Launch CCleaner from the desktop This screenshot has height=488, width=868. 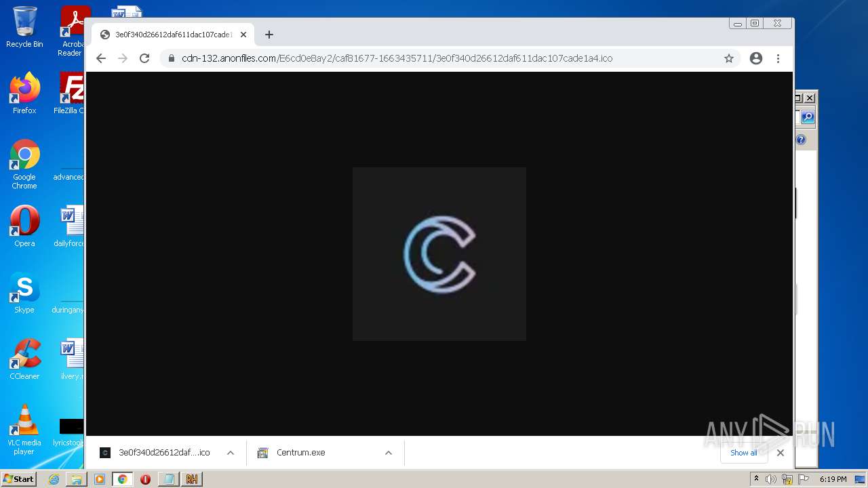pos(24,359)
